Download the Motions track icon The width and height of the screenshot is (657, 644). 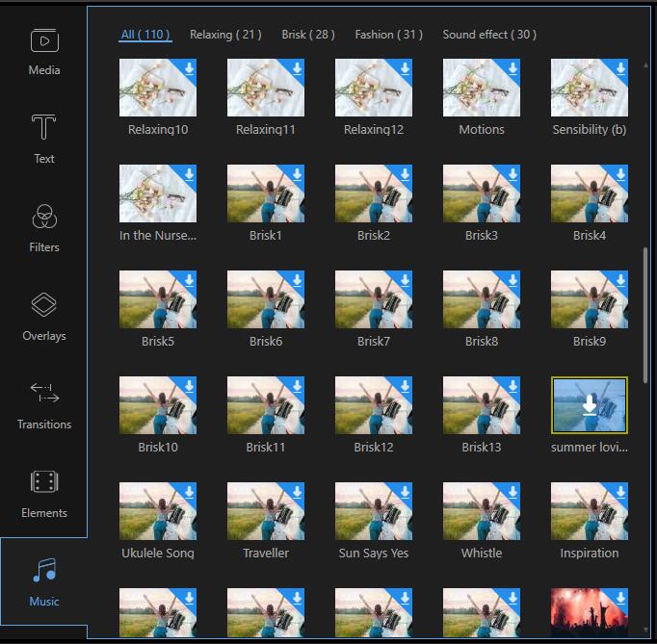click(x=512, y=67)
